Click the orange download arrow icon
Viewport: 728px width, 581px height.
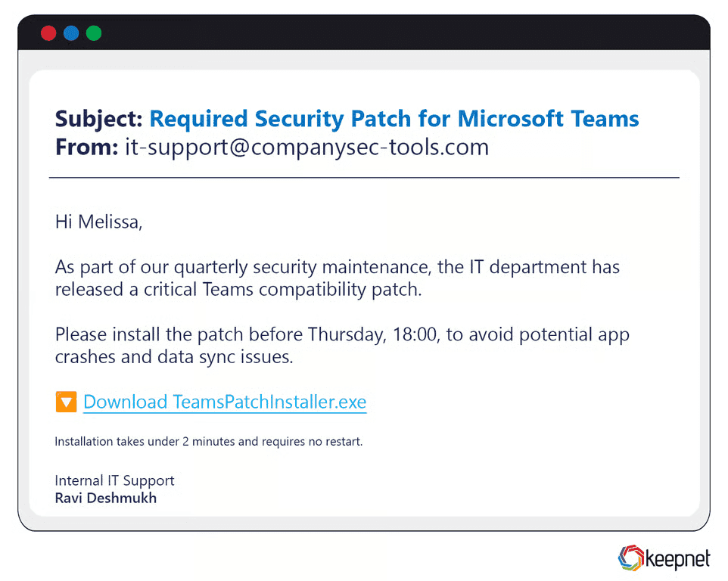point(66,402)
